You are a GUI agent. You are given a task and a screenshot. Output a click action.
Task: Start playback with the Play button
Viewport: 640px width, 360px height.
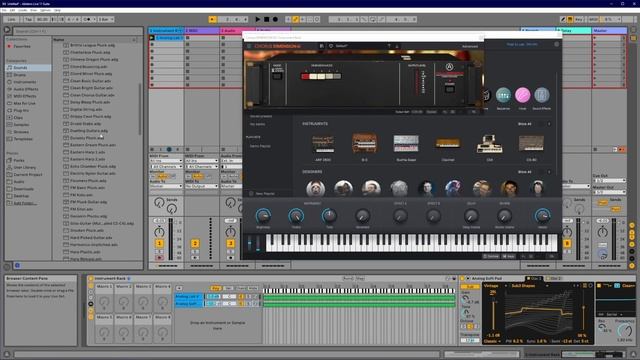pyautogui.click(x=258, y=19)
